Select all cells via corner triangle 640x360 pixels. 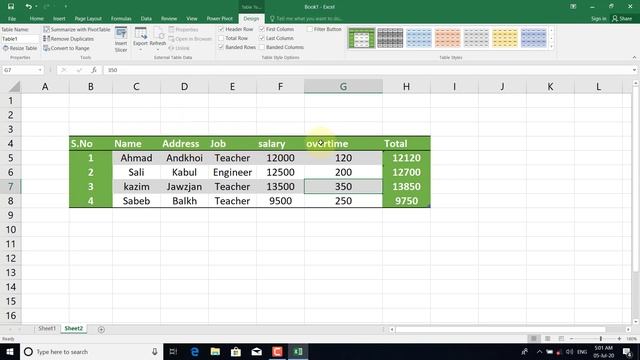tap(14, 87)
